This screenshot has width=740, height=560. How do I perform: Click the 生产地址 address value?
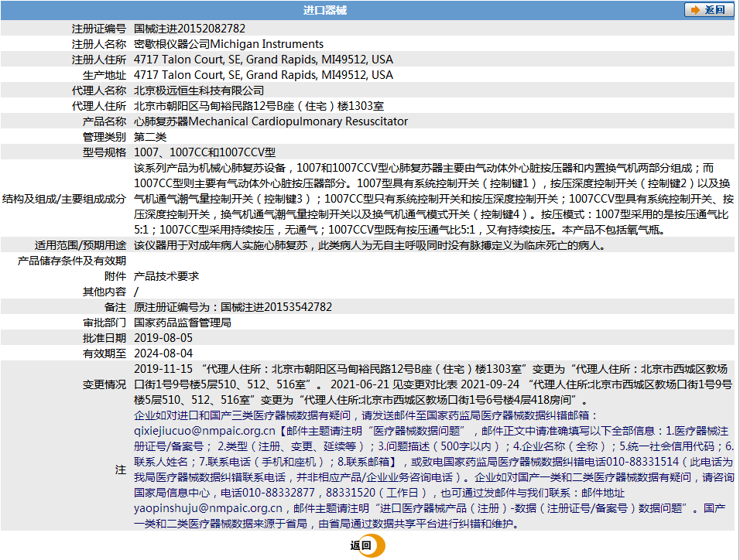[263, 76]
